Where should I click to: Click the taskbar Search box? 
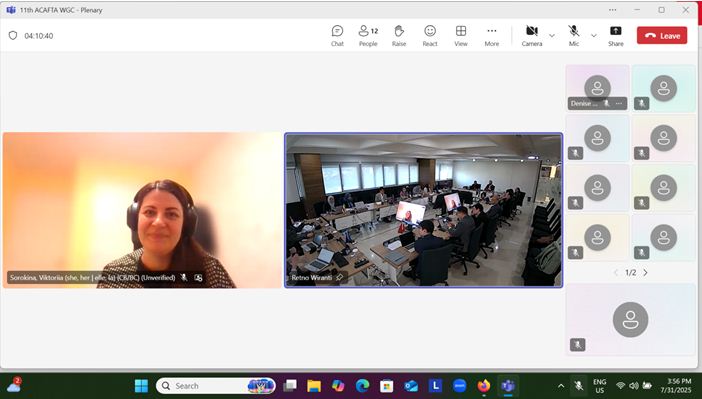pyautogui.click(x=216, y=386)
